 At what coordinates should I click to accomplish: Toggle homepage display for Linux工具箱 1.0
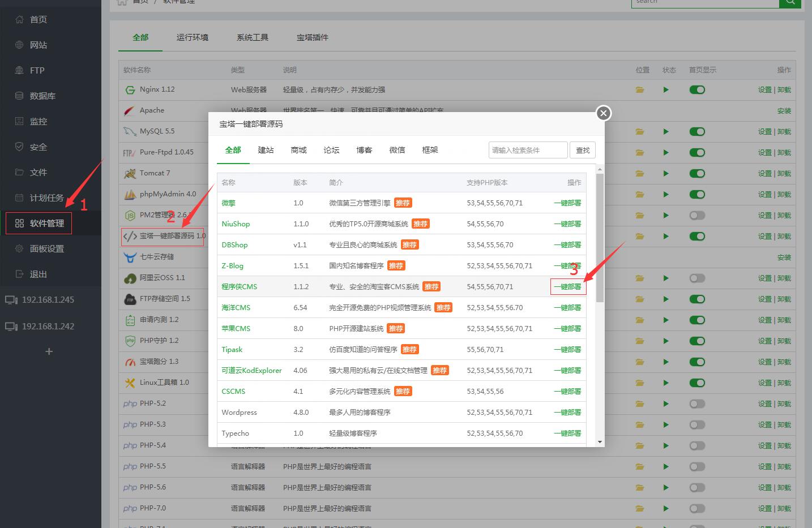point(697,383)
